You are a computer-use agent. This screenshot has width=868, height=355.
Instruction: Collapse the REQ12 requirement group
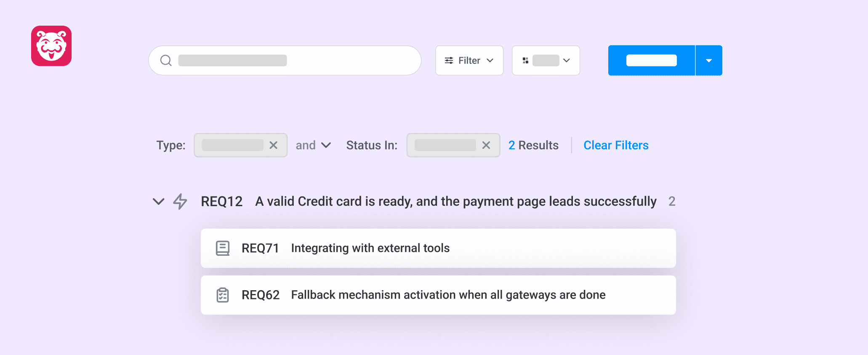click(x=158, y=201)
